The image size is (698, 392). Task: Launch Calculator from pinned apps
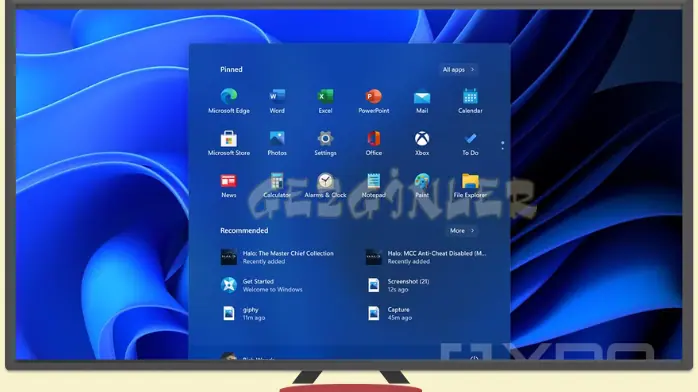click(x=277, y=186)
